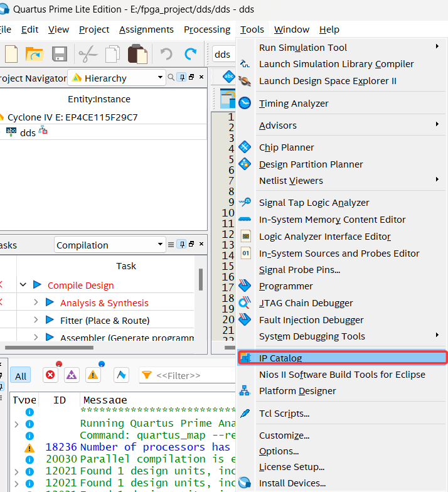Image resolution: width=448 pixels, height=492 pixels.
Task: Open the Tasks panel options menu icon
Action: [171, 245]
